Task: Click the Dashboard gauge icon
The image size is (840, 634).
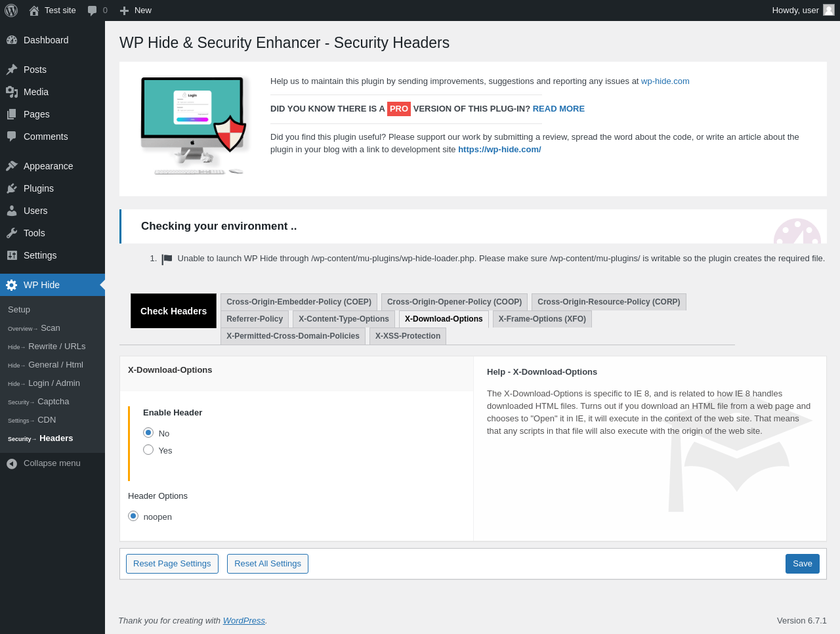Action: point(12,40)
